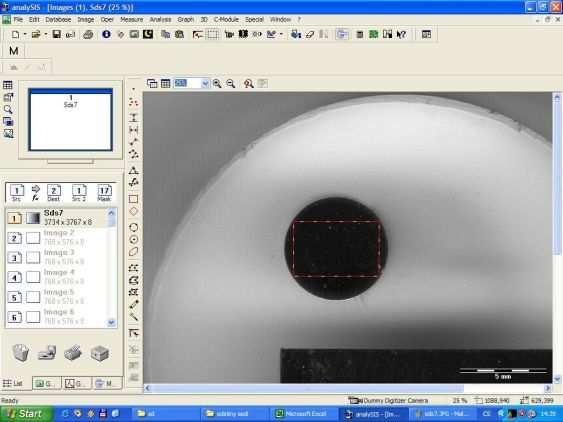Click the table grid icon in image toolbar
Viewport: 563px width, 422px height.
(166, 84)
